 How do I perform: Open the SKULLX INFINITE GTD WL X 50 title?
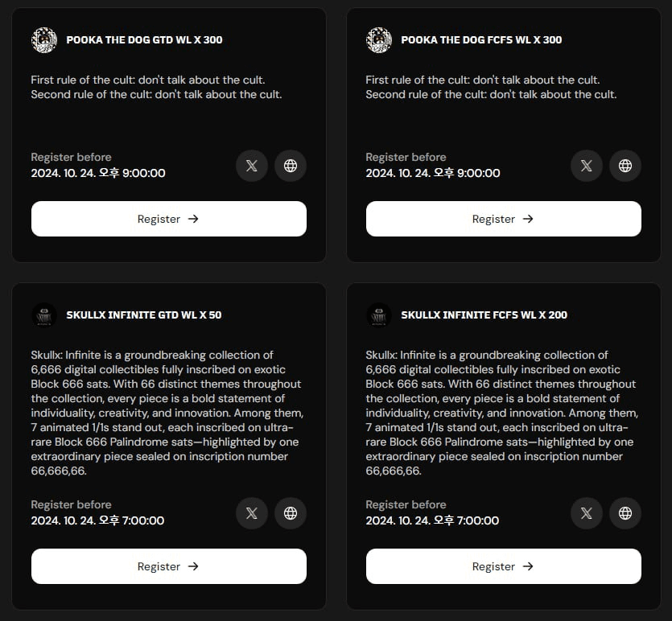(x=144, y=315)
